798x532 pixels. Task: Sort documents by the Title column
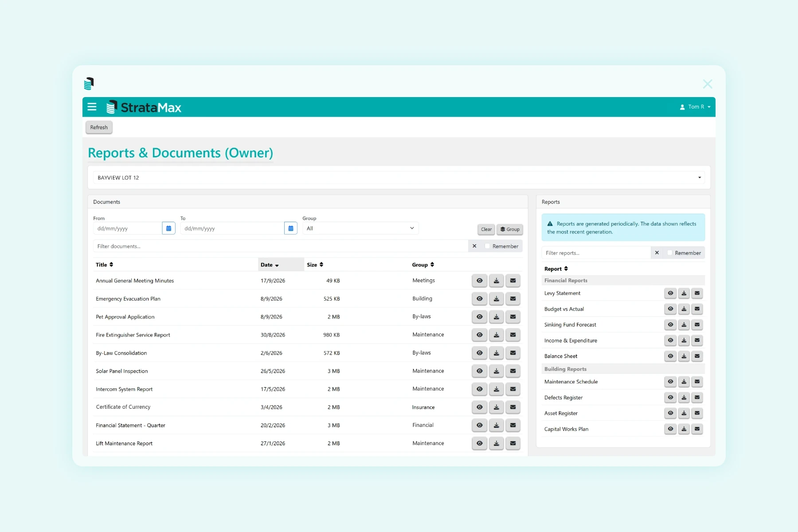click(x=105, y=265)
